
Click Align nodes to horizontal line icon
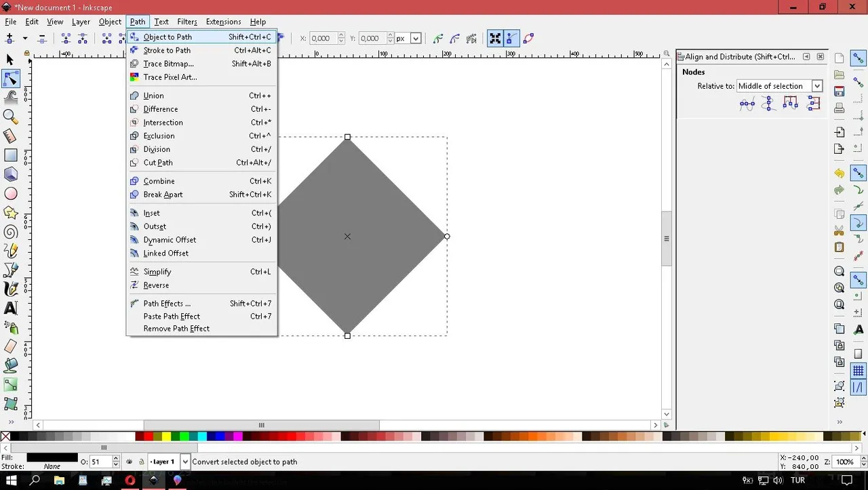747,104
